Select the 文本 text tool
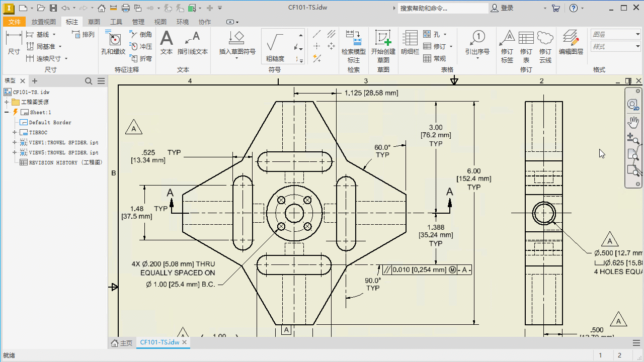The height and width of the screenshot is (362, 644). point(167,43)
